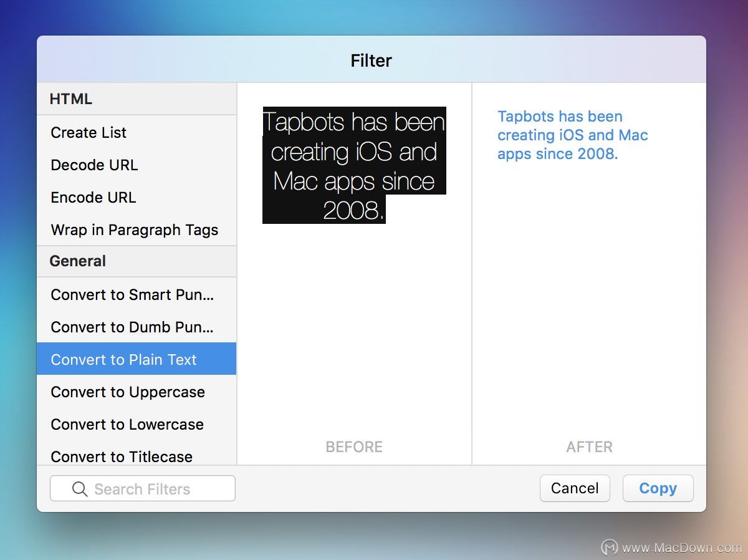
Task: Click the MacDown watermark logo icon
Action: point(609,548)
